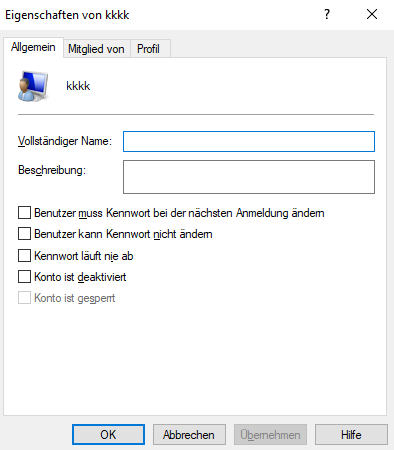Open help via the Hilfe button
This screenshot has width=394, height=450.
[351, 435]
